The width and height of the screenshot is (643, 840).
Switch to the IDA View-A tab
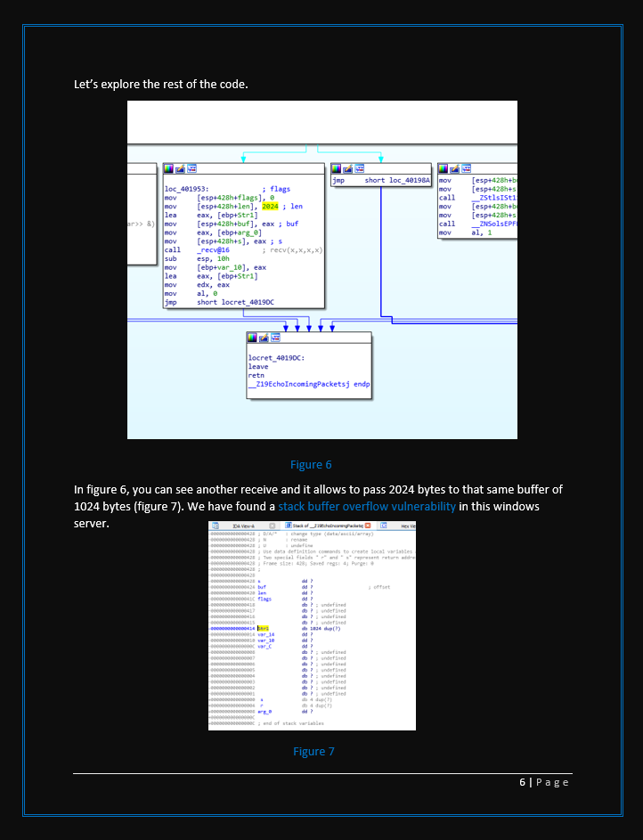click(244, 526)
